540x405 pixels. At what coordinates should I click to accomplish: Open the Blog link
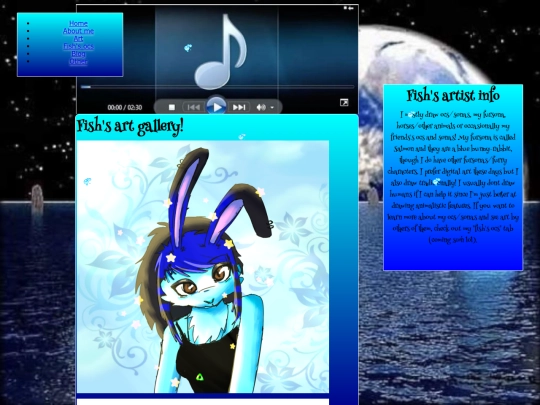pyautogui.click(x=79, y=54)
